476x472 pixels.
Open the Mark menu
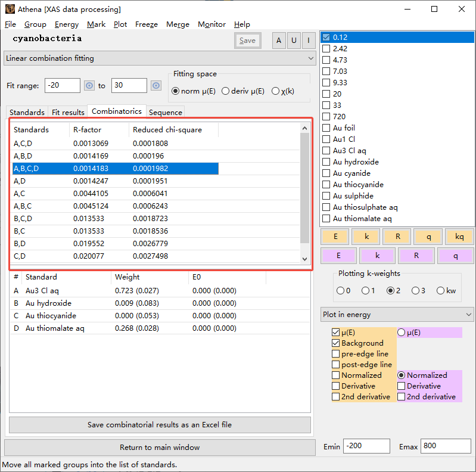tap(96, 24)
